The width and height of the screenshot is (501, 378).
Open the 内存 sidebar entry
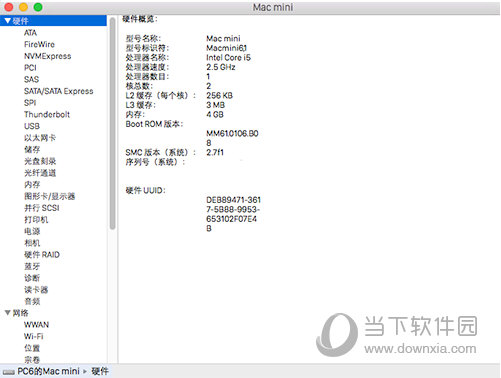pos(32,184)
